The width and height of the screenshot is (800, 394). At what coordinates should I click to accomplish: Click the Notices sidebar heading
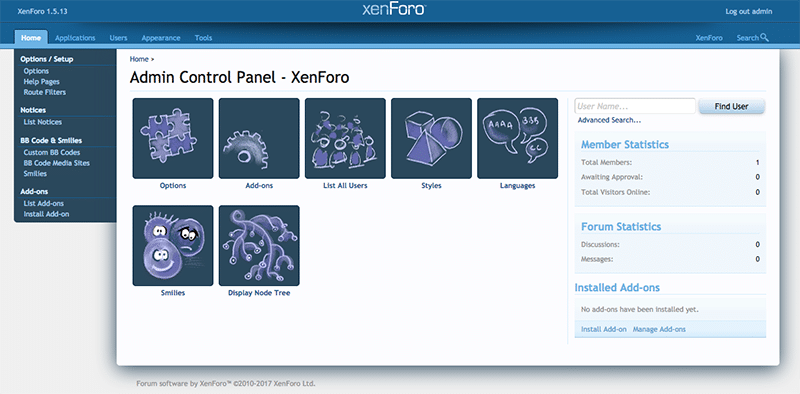point(33,110)
